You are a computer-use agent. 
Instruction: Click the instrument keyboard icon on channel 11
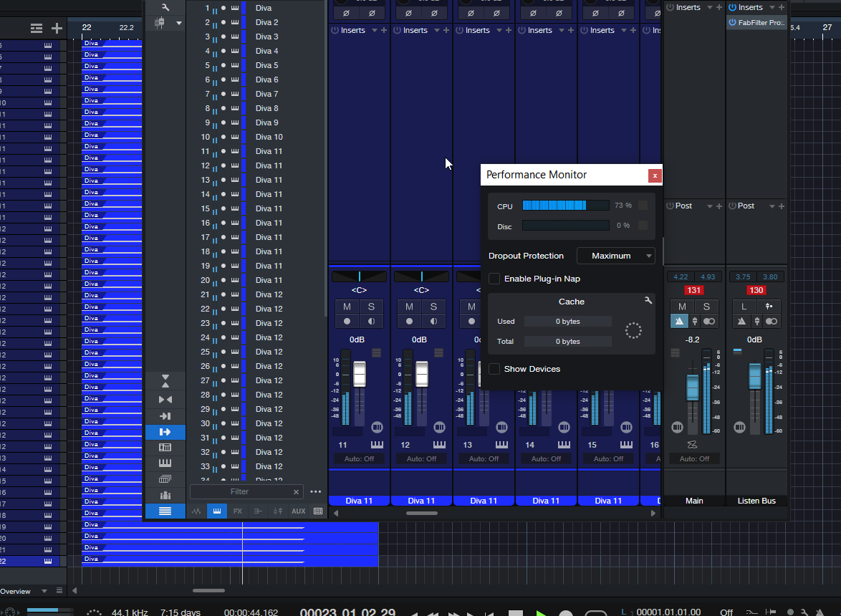[x=377, y=444]
